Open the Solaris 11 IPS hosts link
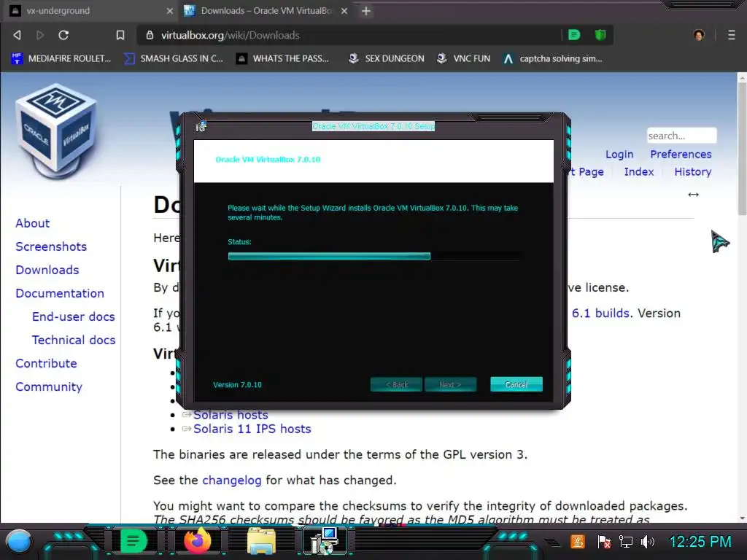Screen dimensions: 747x560 252,429
